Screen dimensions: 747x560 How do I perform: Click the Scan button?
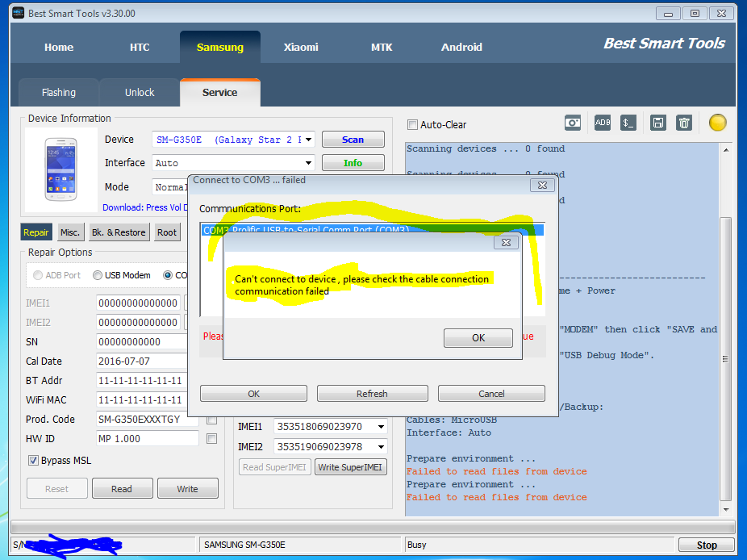(353, 140)
